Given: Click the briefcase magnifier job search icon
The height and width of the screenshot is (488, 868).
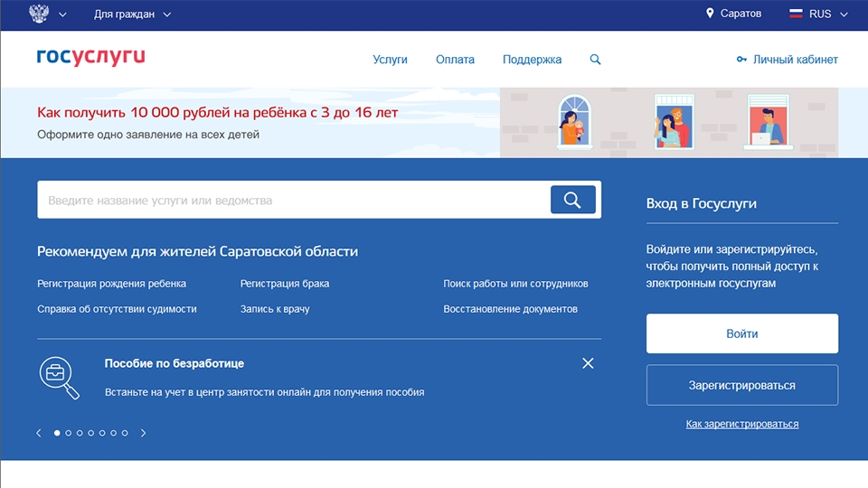Looking at the screenshot, I should pyautogui.click(x=60, y=378).
